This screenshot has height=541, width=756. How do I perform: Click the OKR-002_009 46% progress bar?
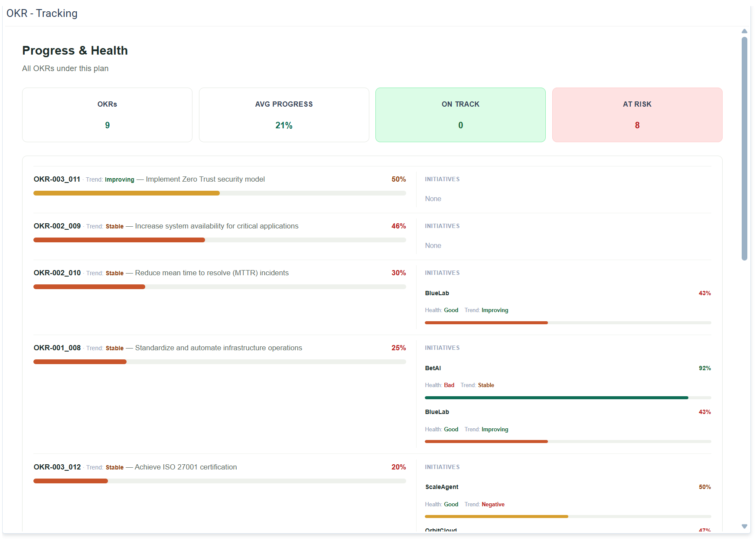pyautogui.click(x=220, y=240)
